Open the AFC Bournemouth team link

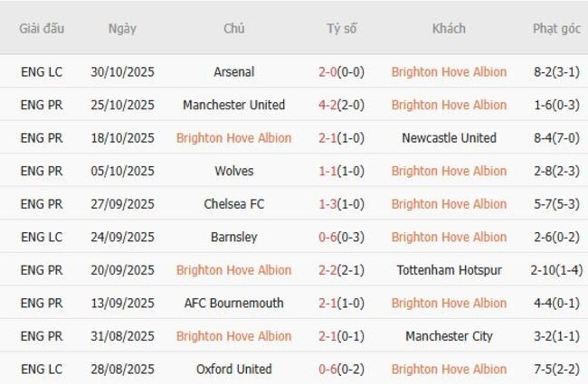(x=233, y=303)
